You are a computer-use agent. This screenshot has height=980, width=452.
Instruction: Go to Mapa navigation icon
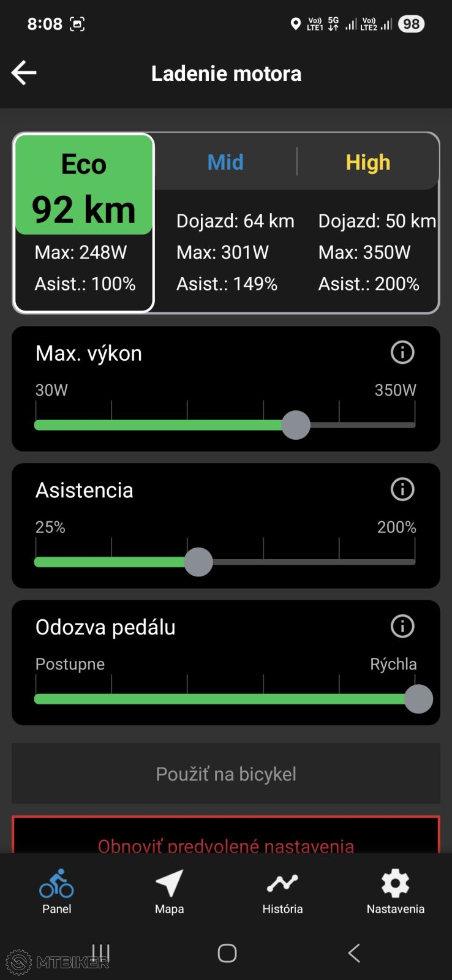coord(170,891)
